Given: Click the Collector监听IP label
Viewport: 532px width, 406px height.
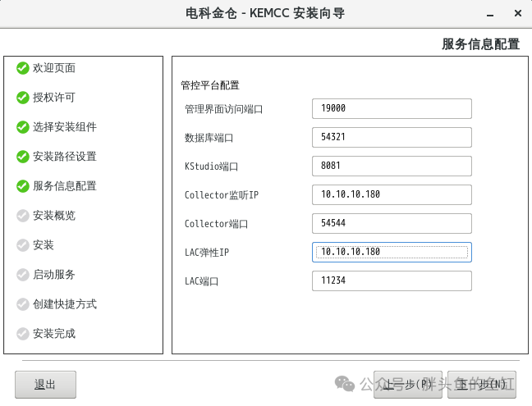Looking at the screenshot, I should 222,195.
